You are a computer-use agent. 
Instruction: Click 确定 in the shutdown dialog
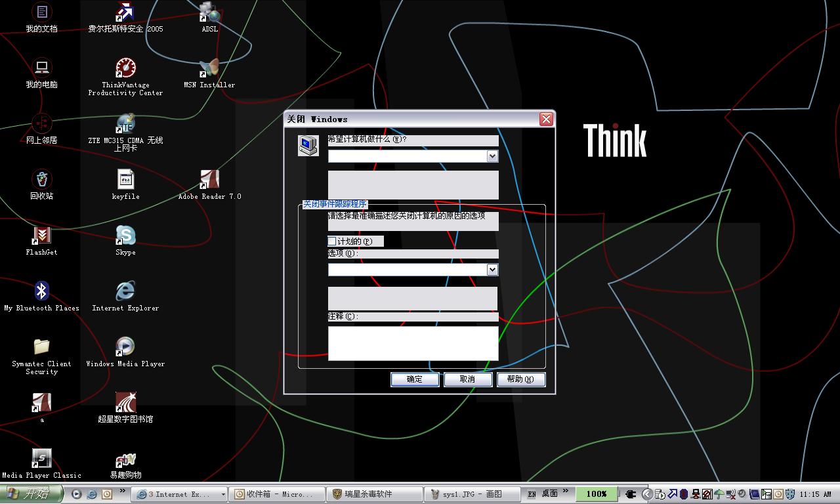pyautogui.click(x=415, y=379)
